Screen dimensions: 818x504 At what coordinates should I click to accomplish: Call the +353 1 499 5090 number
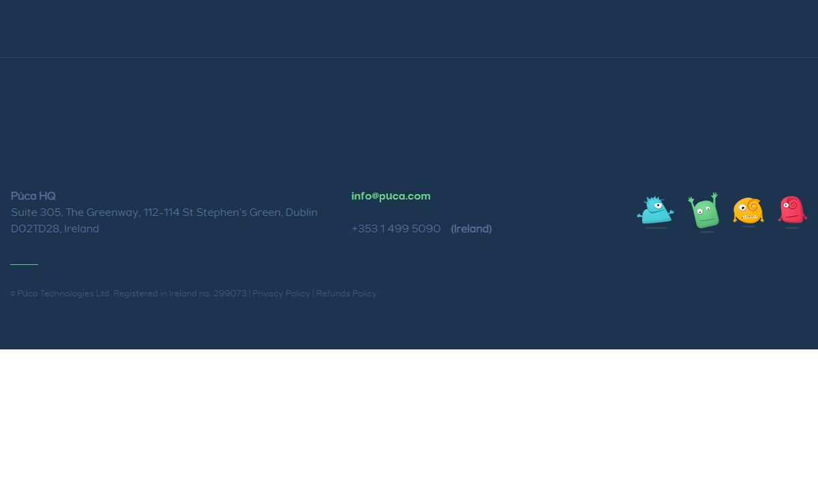[396, 229]
